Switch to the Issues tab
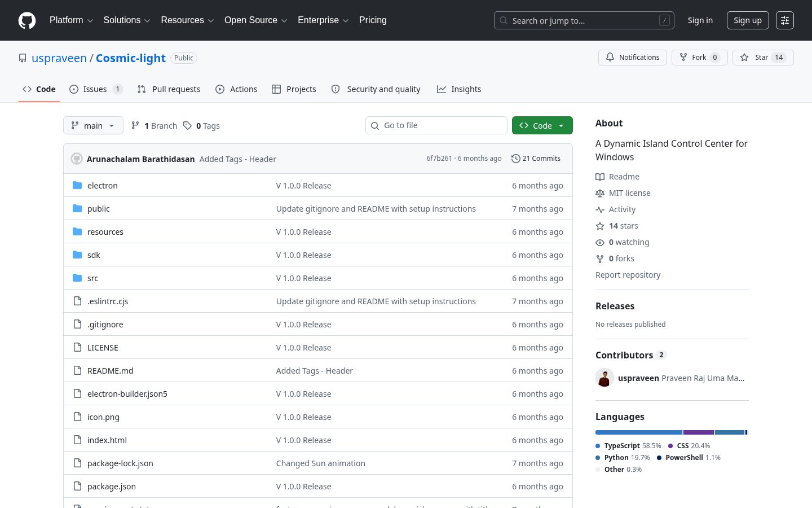 pos(96,89)
